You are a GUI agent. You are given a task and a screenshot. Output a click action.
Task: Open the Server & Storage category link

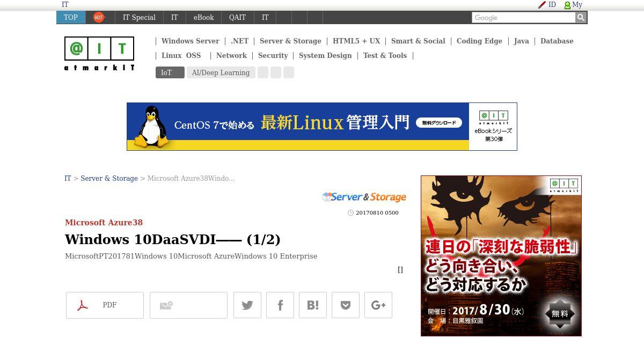tap(290, 41)
